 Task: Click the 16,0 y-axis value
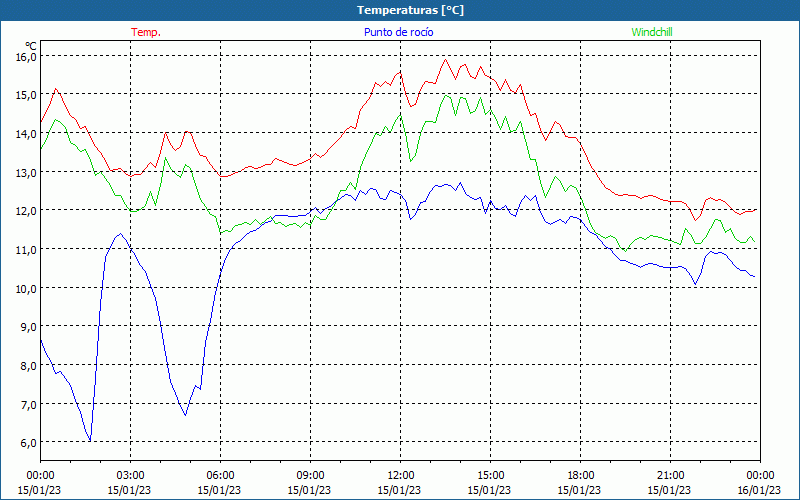click(x=26, y=56)
